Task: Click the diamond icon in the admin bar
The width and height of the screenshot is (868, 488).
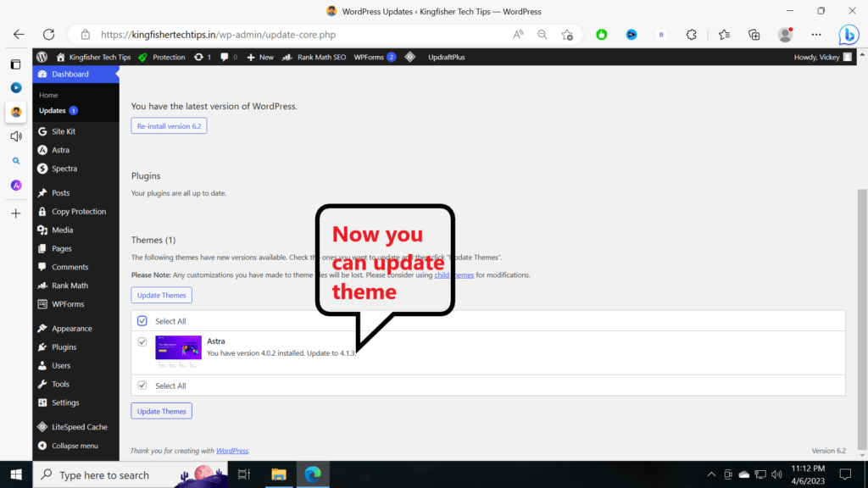Action: coord(410,57)
